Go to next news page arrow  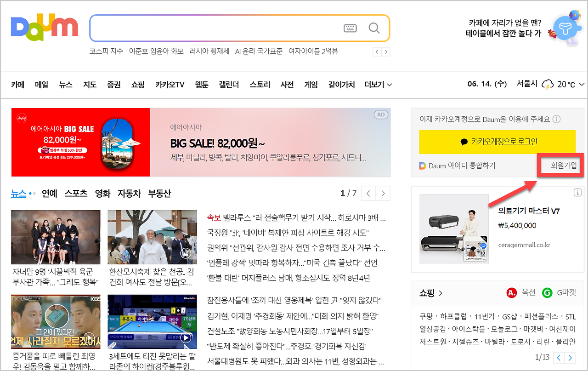point(383,194)
